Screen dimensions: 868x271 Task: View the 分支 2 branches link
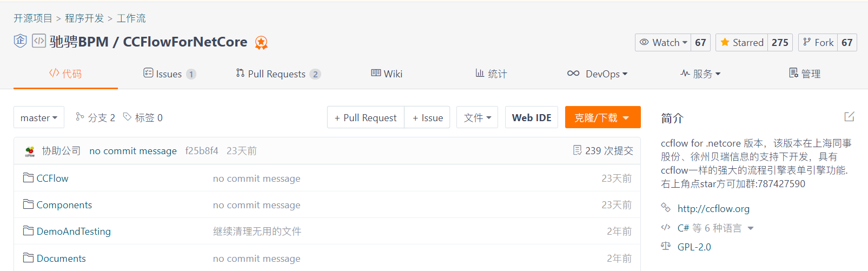point(95,117)
